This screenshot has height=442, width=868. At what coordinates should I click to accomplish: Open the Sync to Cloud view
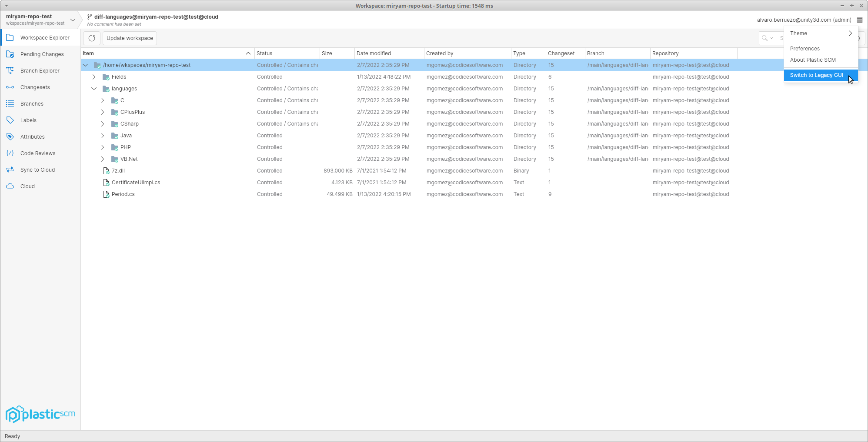pyautogui.click(x=36, y=169)
